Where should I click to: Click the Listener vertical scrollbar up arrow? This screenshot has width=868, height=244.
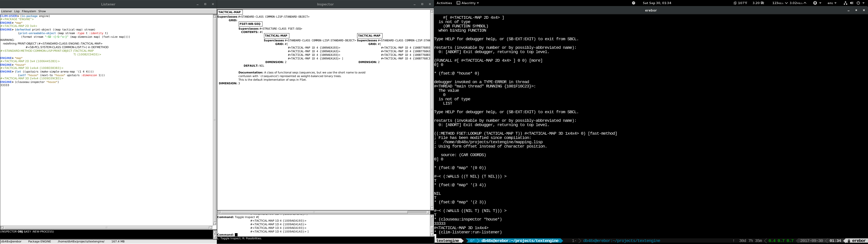click(x=215, y=16)
